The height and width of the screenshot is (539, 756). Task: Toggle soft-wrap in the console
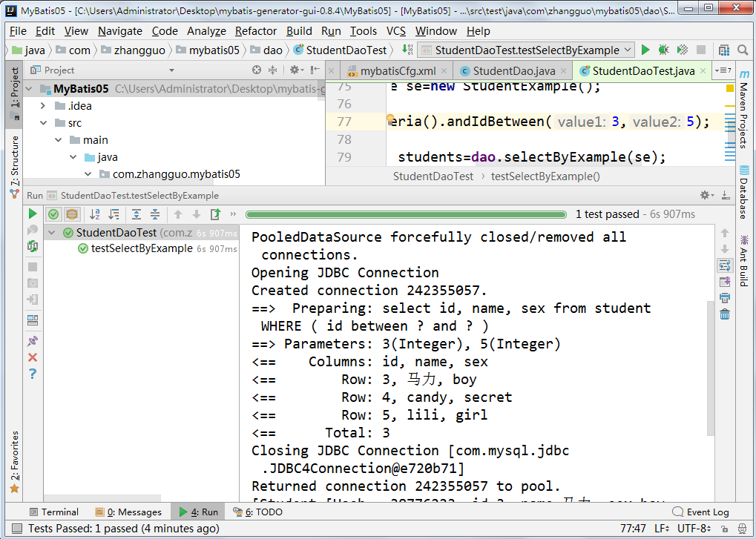point(725,265)
